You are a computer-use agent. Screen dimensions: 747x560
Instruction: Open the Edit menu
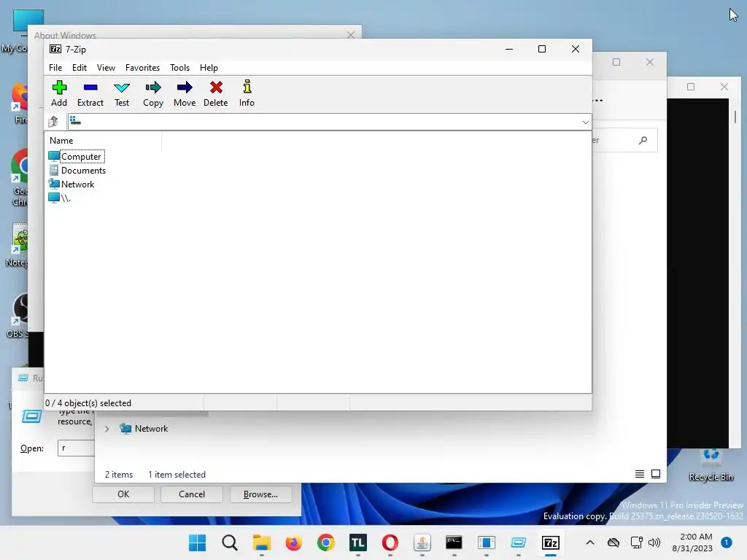[x=79, y=68]
